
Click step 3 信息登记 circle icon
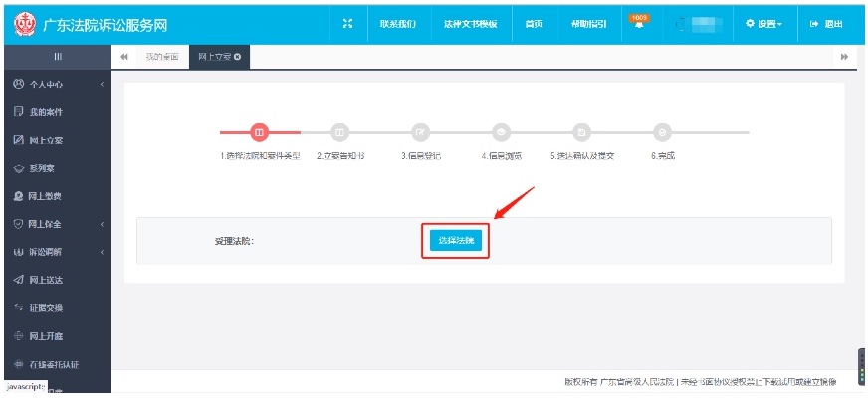pos(421,133)
